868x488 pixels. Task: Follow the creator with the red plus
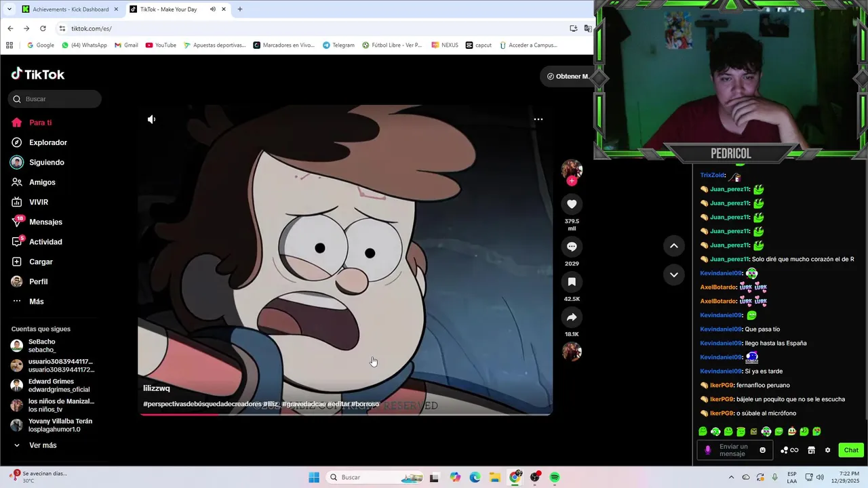572,181
